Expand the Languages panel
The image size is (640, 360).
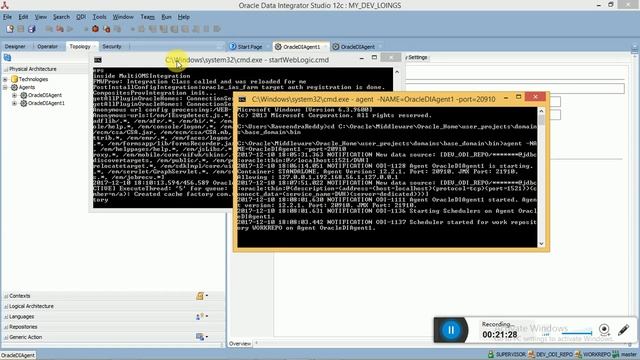point(6,317)
